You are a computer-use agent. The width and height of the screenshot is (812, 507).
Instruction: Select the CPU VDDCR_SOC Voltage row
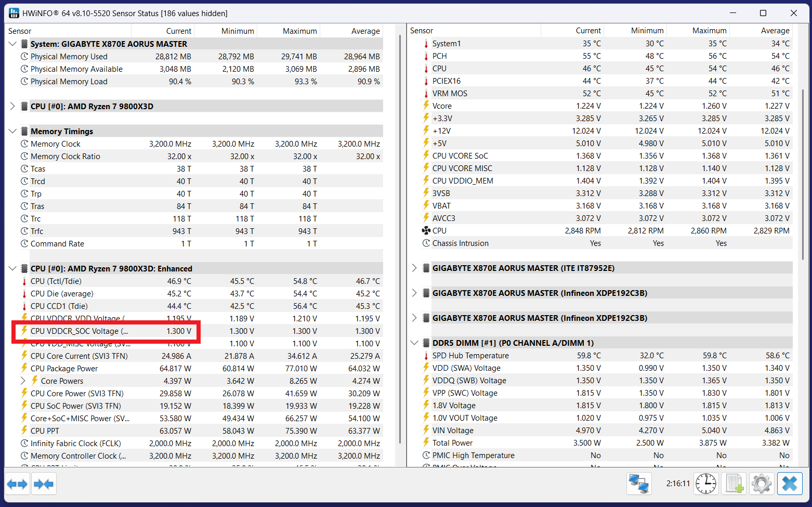[x=201, y=331]
